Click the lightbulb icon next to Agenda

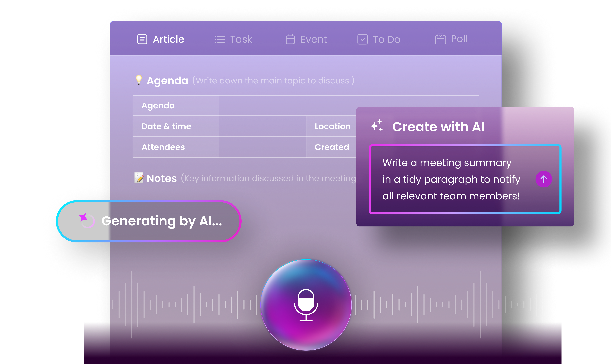139,80
